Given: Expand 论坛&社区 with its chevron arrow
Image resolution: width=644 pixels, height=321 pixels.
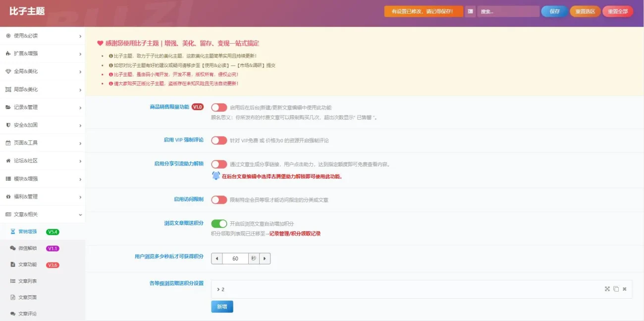Looking at the screenshot, I should [80, 161].
